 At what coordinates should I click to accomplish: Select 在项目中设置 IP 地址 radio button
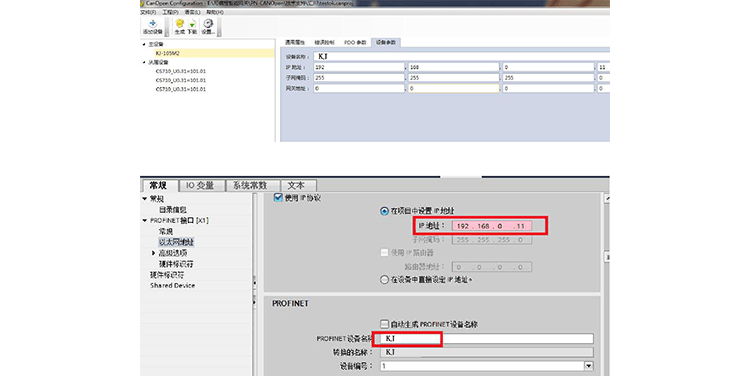pos(384,211)
